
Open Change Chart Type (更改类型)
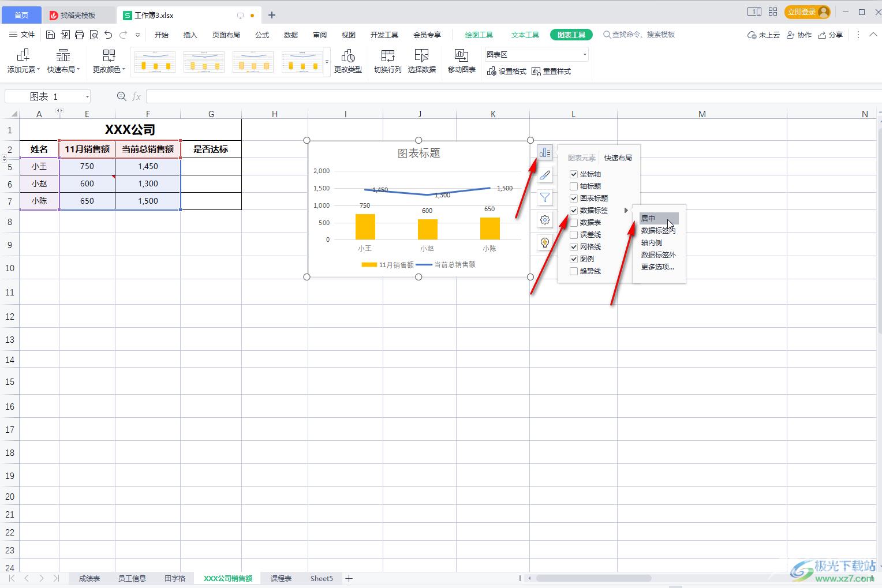click(348, 61)
